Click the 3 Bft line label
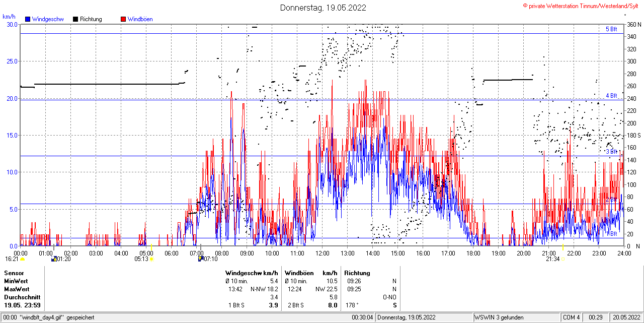This screenshot has height=323, width=644. pos(611,152)
